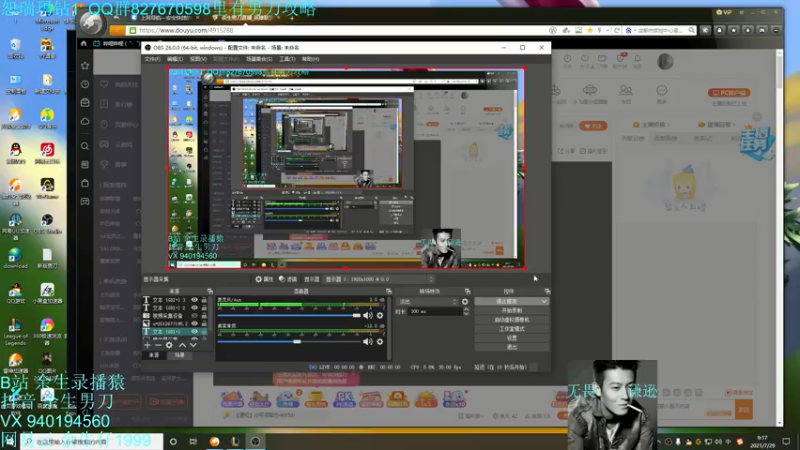
Task: Toggle visibility of 视频采集设备 source
Action: coord(194,316)
